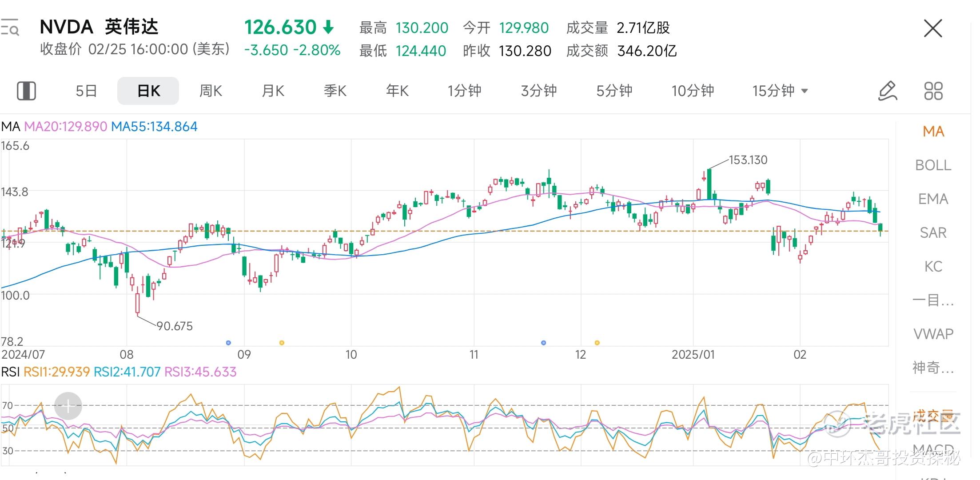980x480 pixels.
Task: Switch to 月K monthly chart
Action: click(273, 91)
